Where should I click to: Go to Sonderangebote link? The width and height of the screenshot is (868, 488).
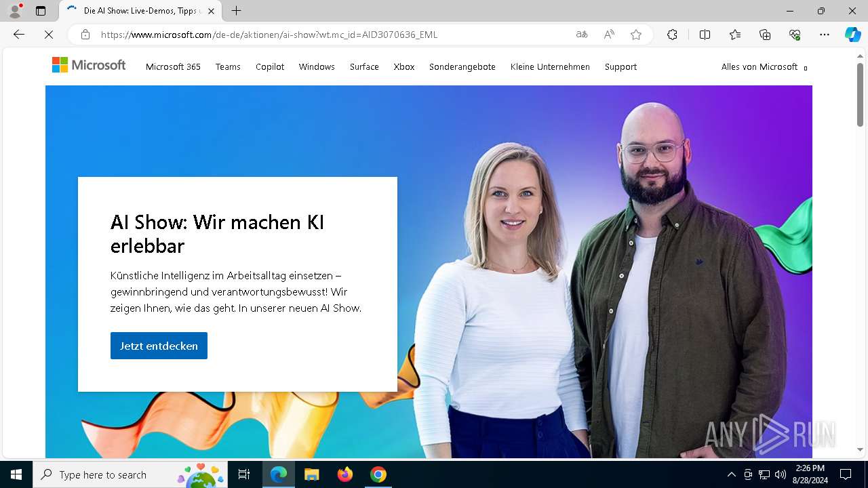(462, 66)
